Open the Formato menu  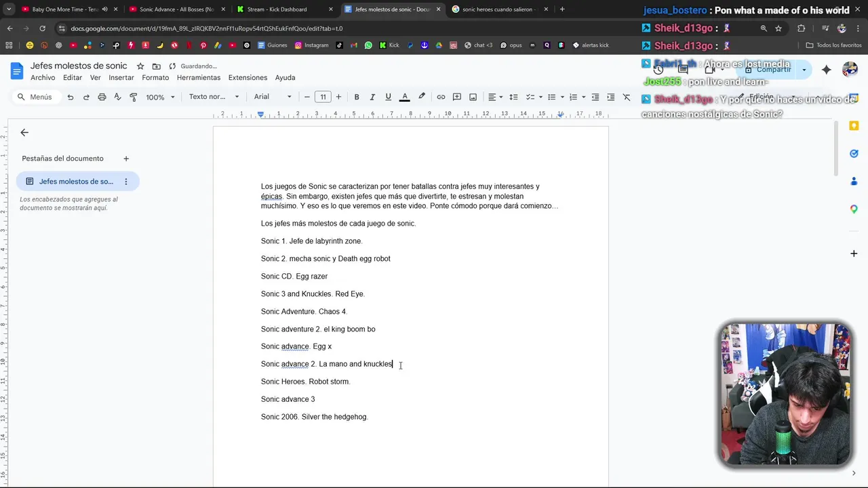click(x=155, y=78)
